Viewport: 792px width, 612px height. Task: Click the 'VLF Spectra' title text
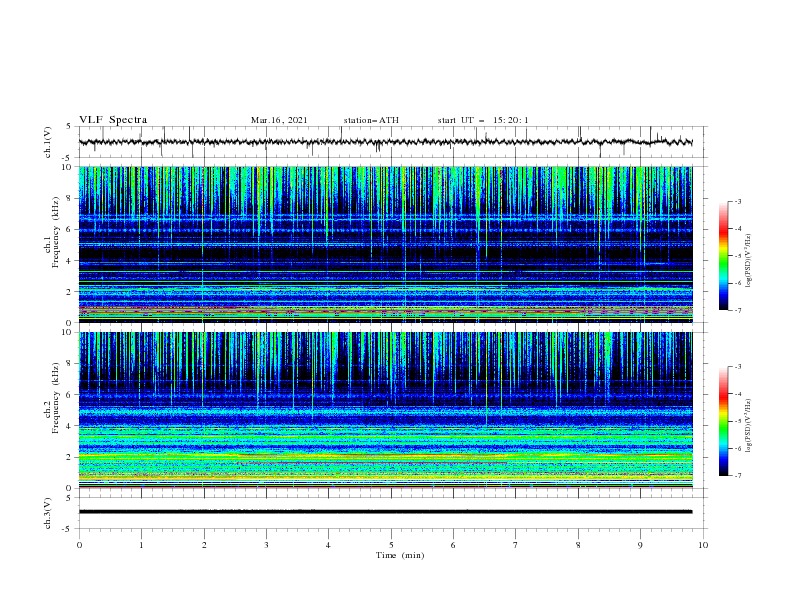click(x=113, y=120)
